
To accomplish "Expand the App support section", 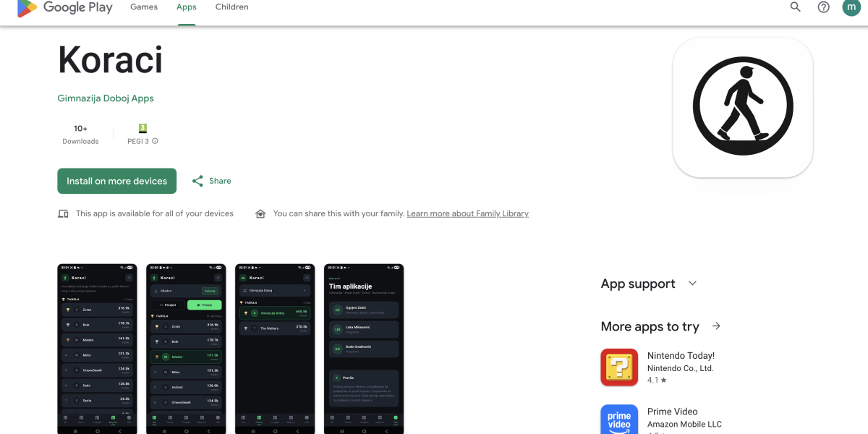I will pyautogui.click(x=692, y=284).
